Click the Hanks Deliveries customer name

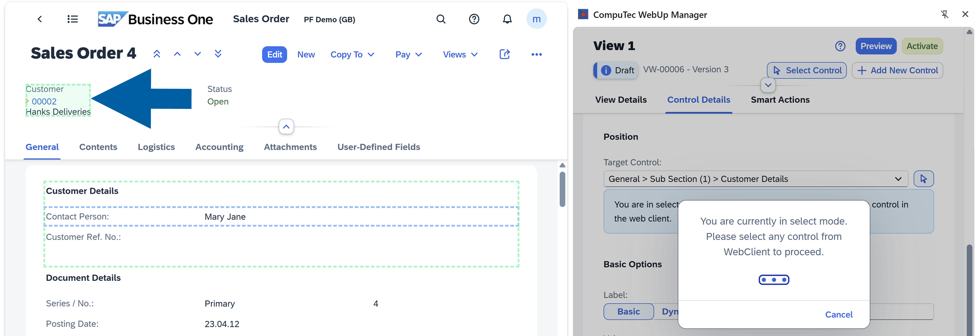(58, 112)
